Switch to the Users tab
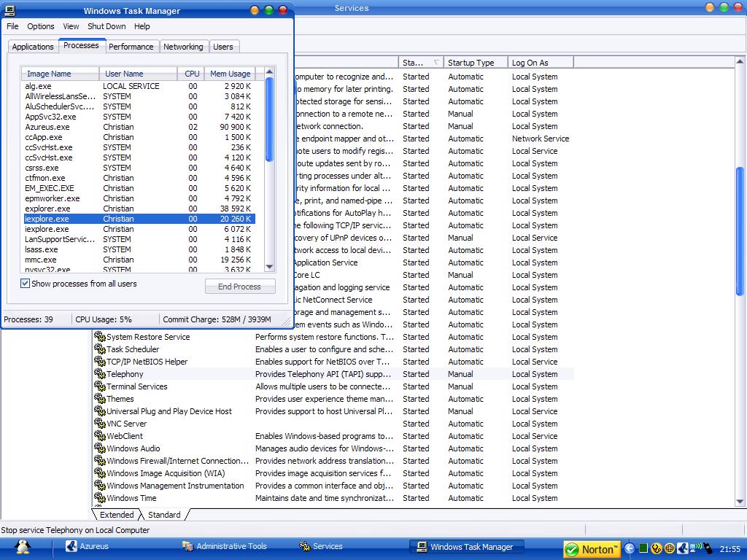Viewport: 747px width, 560px height. [x=223, y=47]
